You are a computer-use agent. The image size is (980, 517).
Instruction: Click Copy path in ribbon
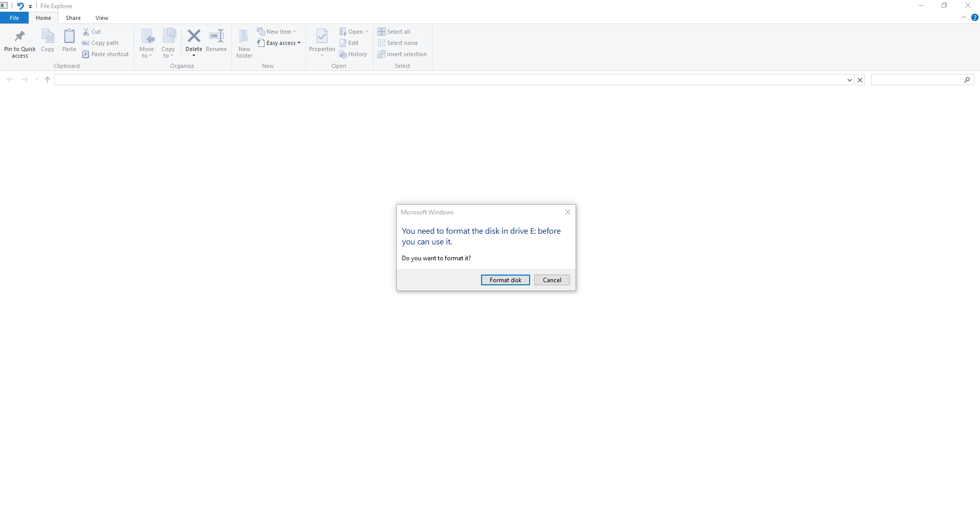tap(100, 43)
